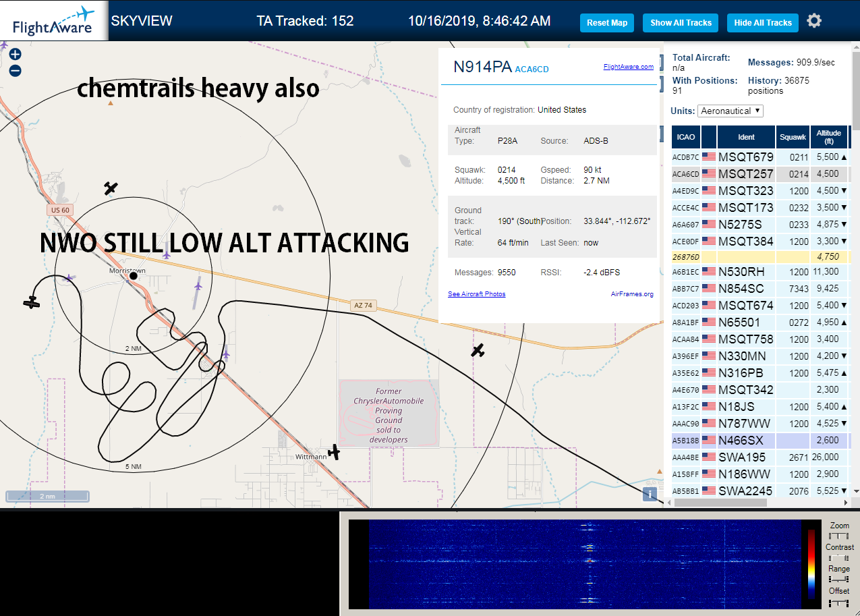Zoom out the map with minus icon

pyautogui.click(x=15, y=70)
